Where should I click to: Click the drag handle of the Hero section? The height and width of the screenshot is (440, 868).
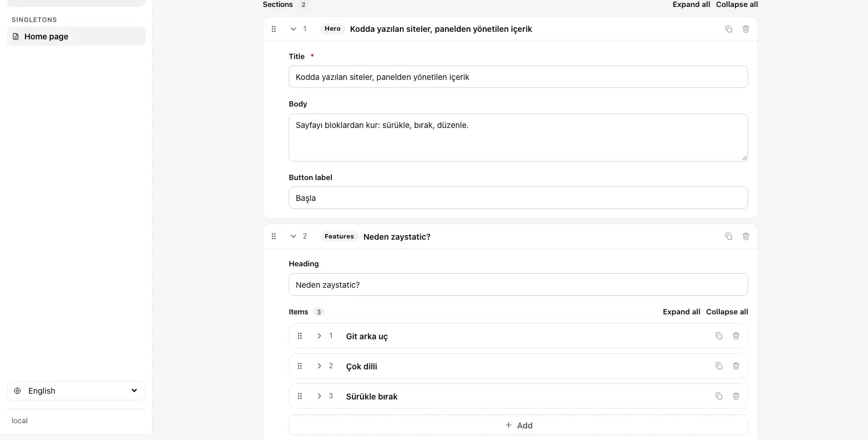(x=274, y=29)
